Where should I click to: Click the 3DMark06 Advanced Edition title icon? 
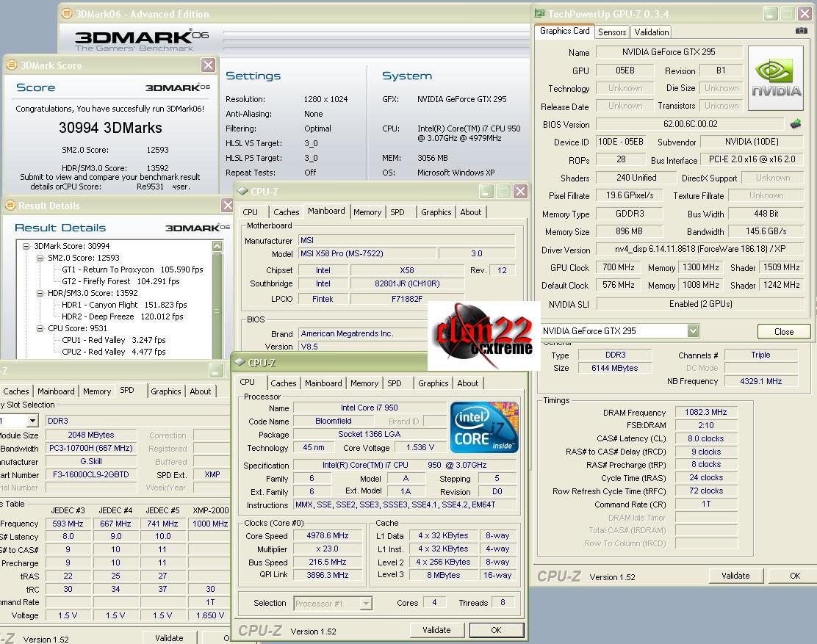[67, 13]
